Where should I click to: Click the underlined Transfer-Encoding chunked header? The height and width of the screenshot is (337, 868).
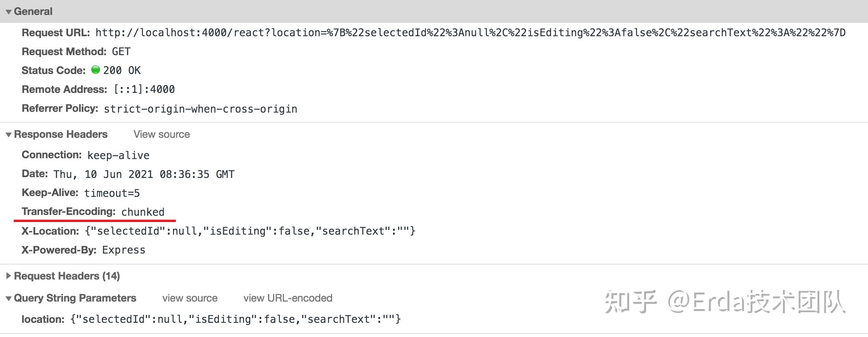point(142,212)
